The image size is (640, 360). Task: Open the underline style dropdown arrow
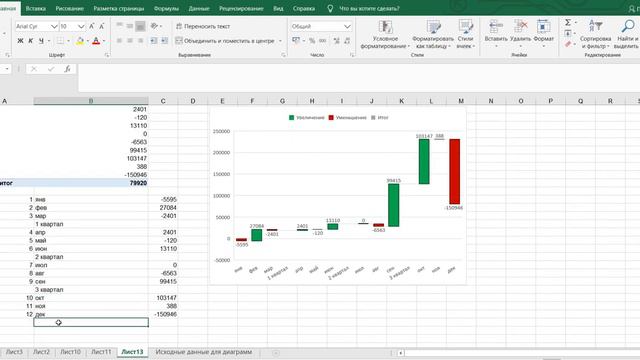(x=49, y=41)
